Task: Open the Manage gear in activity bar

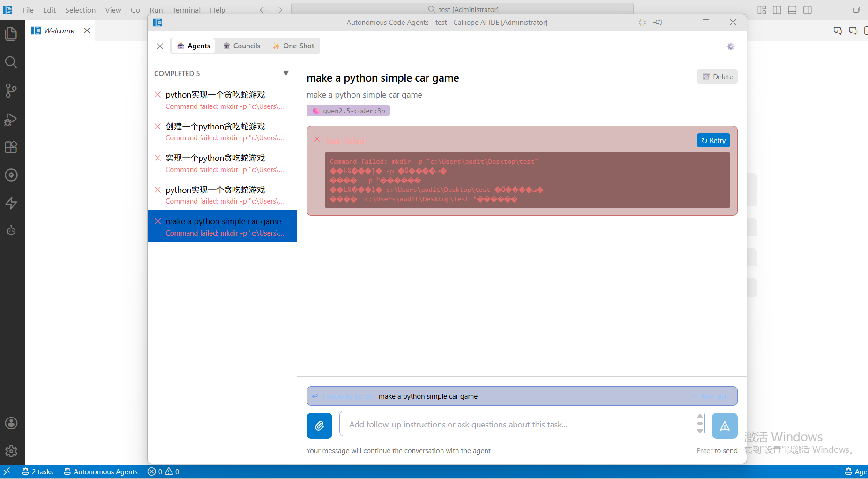Action: click(11, 451)
